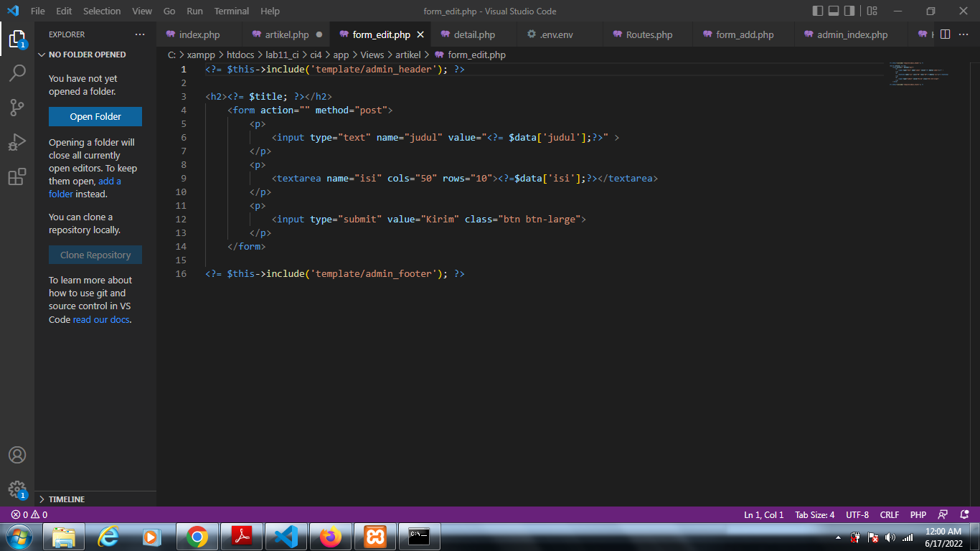Open the Extensions view

tap(17, 175)
